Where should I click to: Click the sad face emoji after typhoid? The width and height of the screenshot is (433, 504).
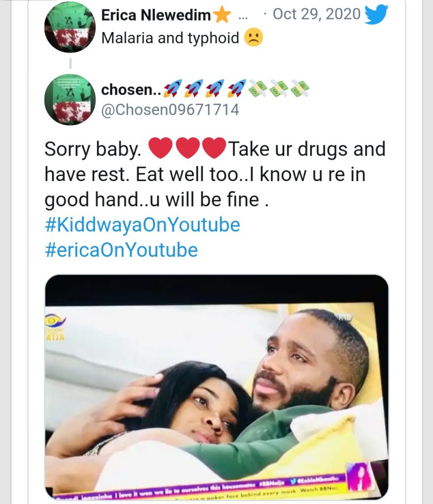click(x=254, y=38)
